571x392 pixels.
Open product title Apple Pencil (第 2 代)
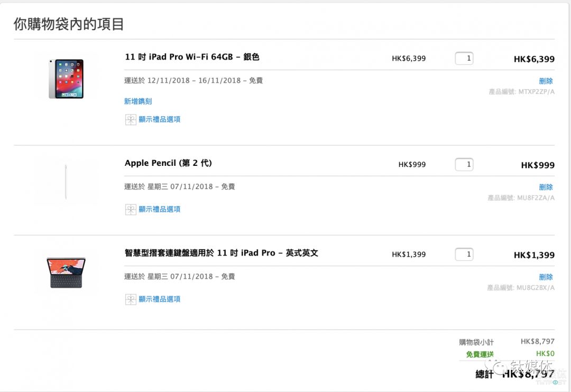[168, 163]
